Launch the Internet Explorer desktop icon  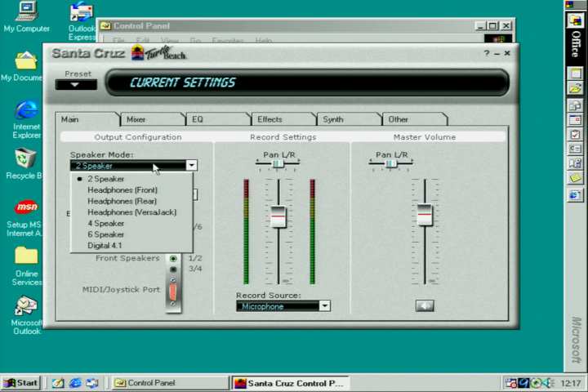click(26, 119)
